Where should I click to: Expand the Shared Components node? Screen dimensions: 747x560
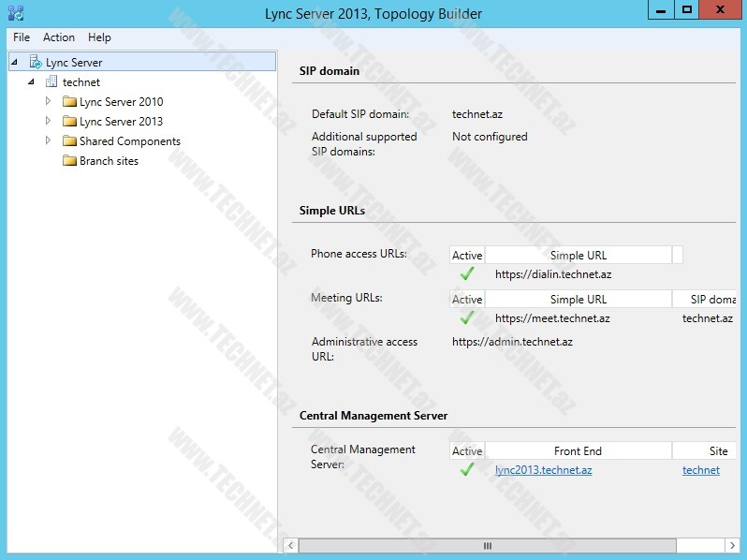[48, 140]
